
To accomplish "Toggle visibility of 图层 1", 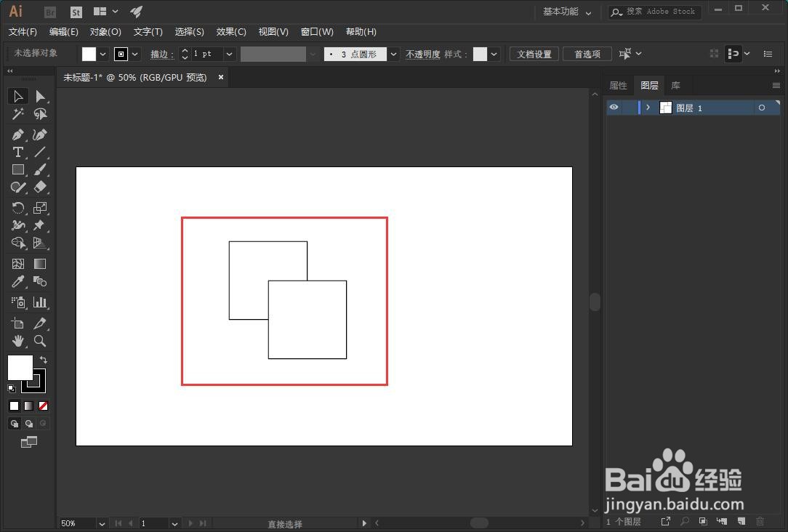I will 614,107.
